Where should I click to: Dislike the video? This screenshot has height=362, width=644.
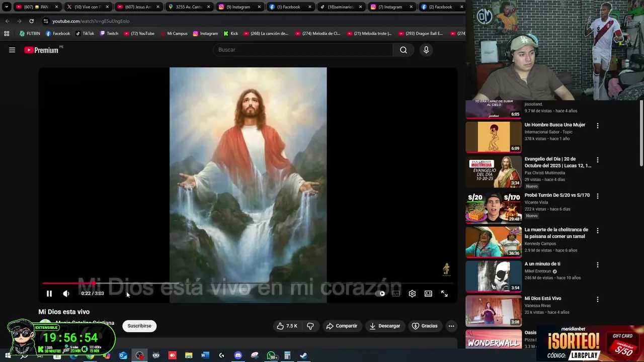coord(310,326)
